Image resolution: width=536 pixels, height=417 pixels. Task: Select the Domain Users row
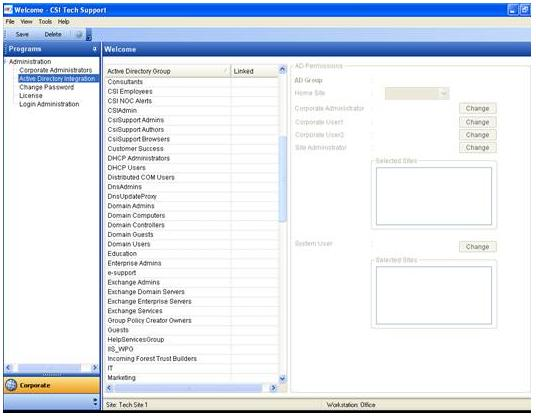(192, 244)
